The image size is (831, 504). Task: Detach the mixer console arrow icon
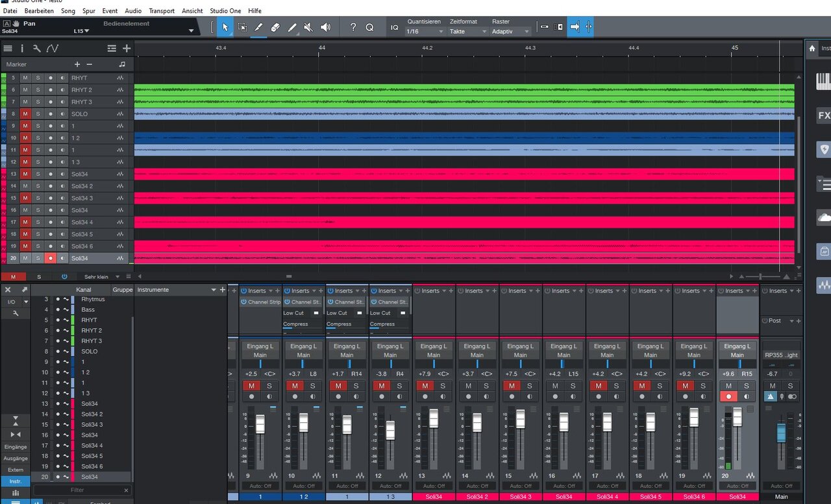pyautogui.click(x=24, y=289)
